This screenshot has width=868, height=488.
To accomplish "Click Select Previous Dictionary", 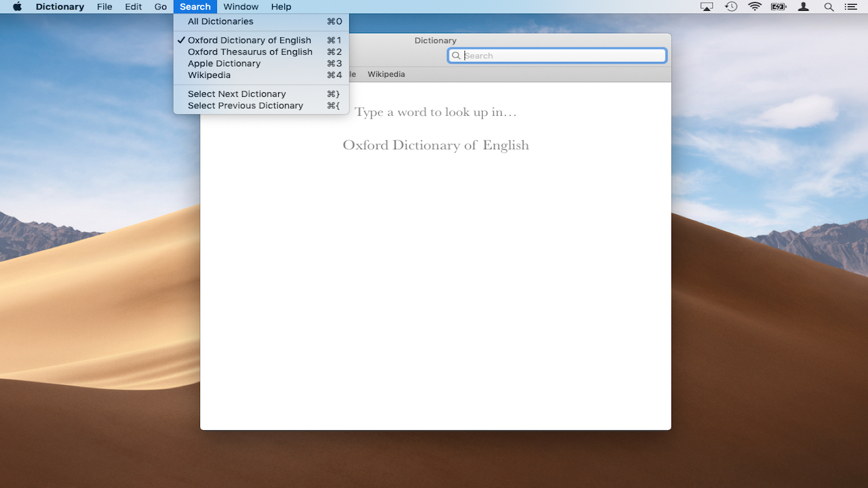I will tap(261, 106).
